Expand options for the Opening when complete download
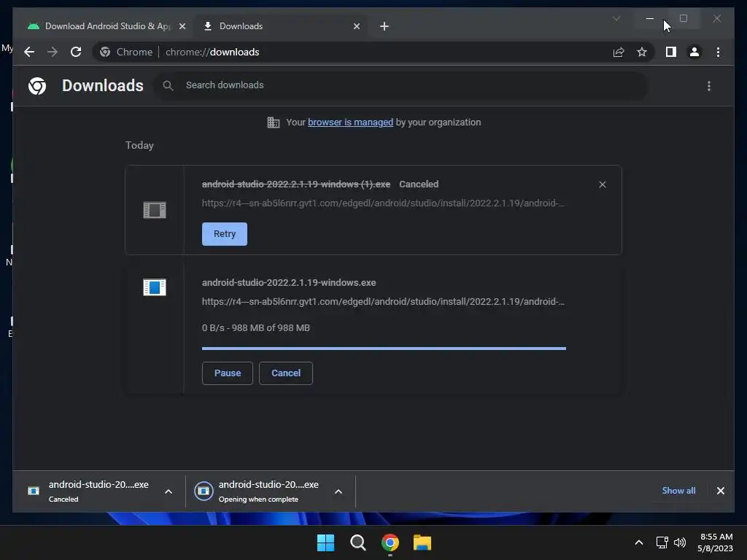This screenshot has width=747, height=560. 338,491
